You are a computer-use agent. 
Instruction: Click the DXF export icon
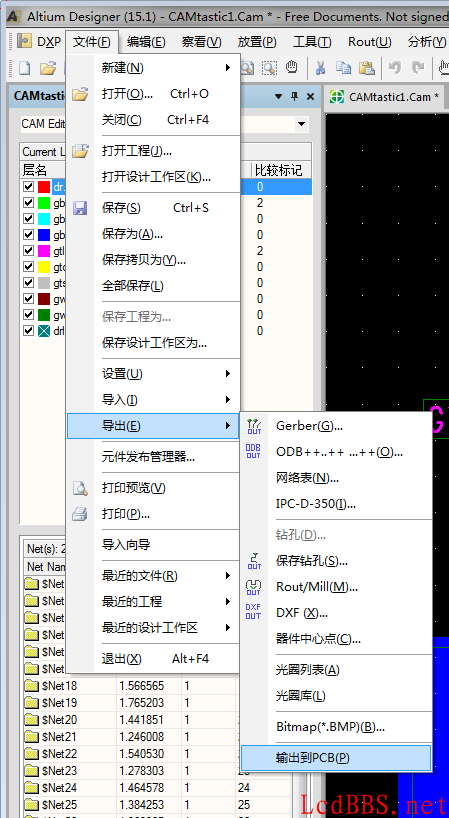[253, 612]
